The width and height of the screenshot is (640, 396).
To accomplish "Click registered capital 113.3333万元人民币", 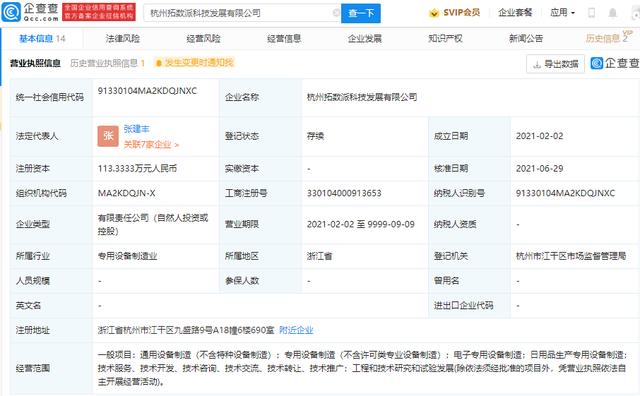I will 137,168.
